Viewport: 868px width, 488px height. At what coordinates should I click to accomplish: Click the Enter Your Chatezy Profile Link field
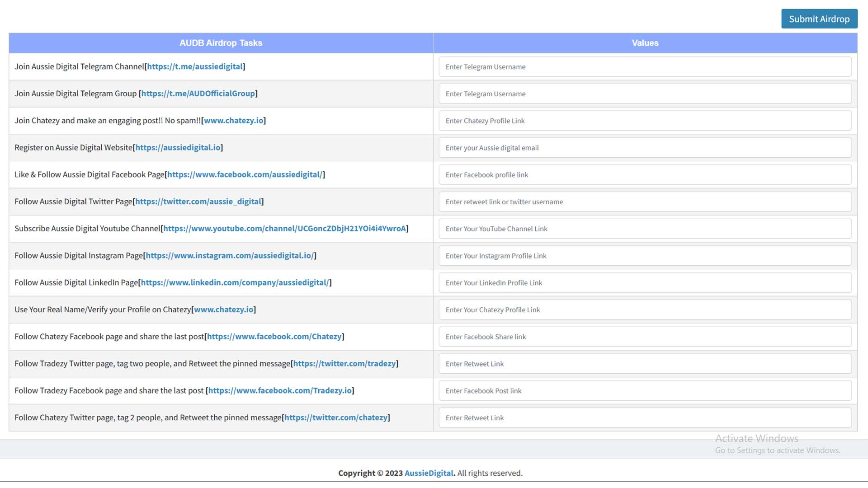[x=645, y=310]
